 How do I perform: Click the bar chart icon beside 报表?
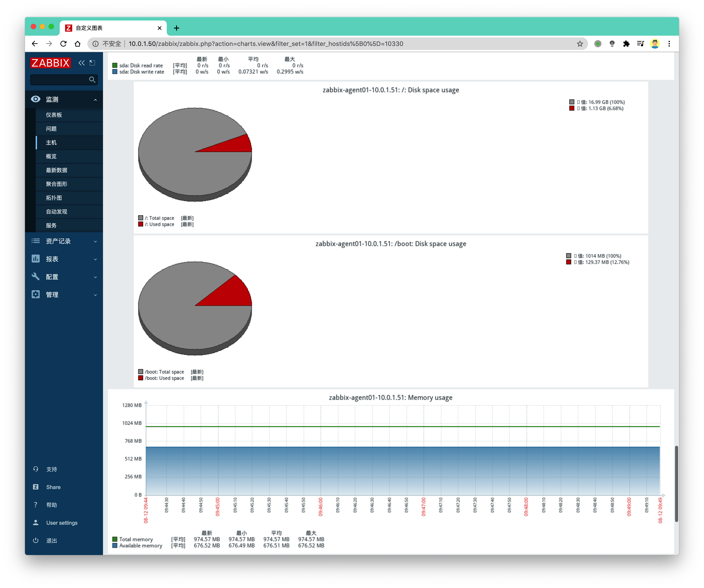pyautogui.click(x=35, y=259)
